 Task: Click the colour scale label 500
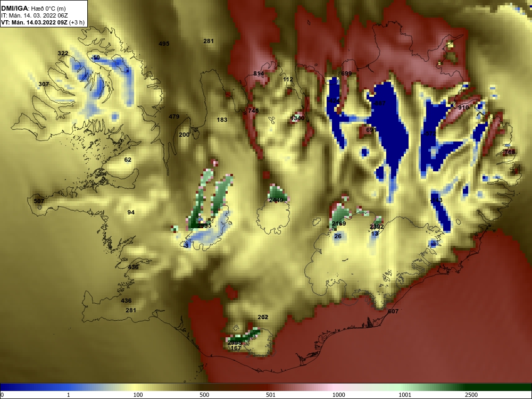(x=204, y=395)
